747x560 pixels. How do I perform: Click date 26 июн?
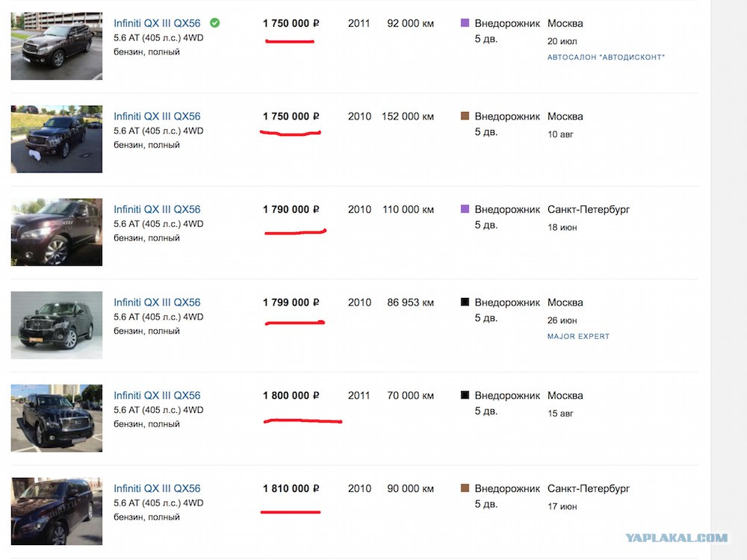pyautogui.click(x=562, y=320)
